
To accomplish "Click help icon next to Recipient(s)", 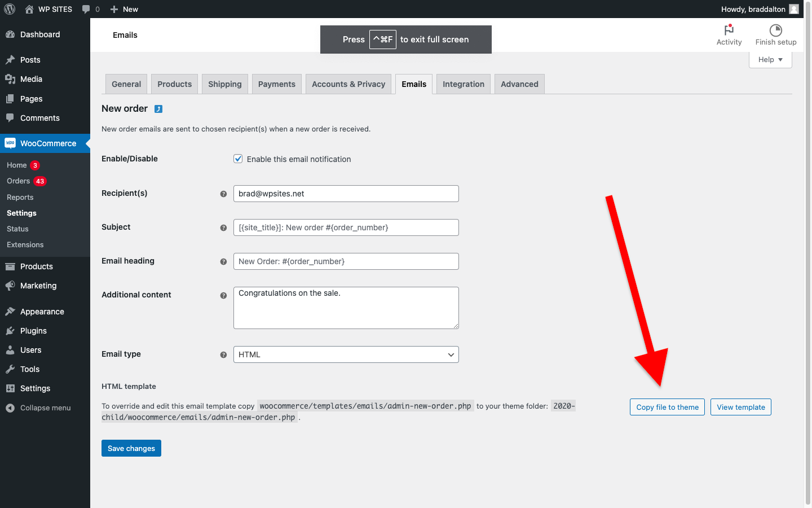I will click(x=223, y=194).
